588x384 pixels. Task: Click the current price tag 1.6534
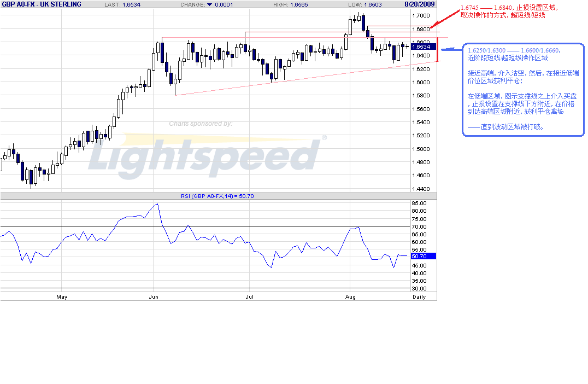424,47
